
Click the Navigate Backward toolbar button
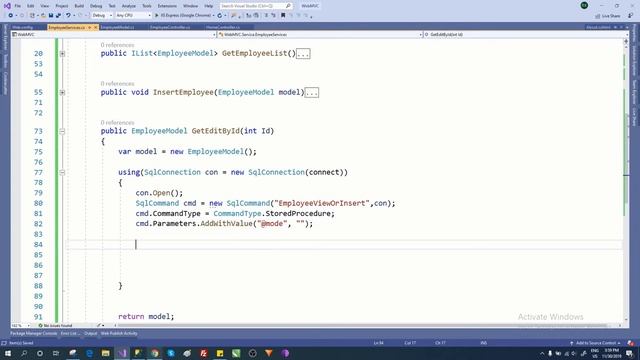tap(11, 16)
